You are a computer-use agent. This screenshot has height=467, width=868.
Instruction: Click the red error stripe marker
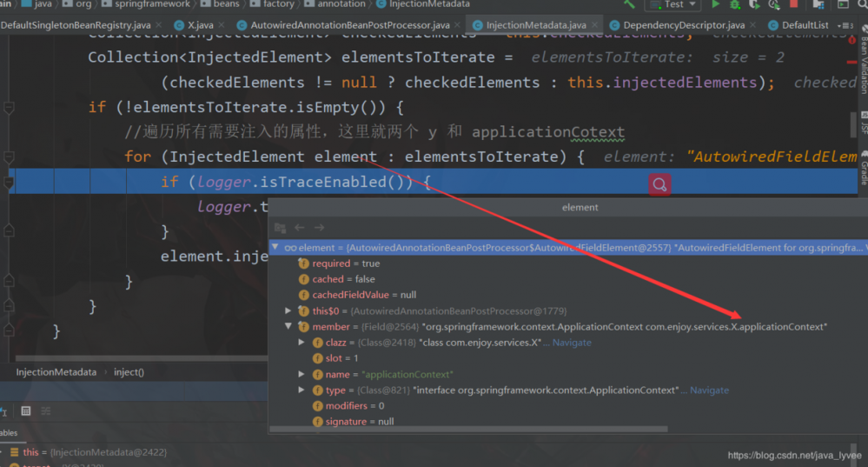[852, 62]
